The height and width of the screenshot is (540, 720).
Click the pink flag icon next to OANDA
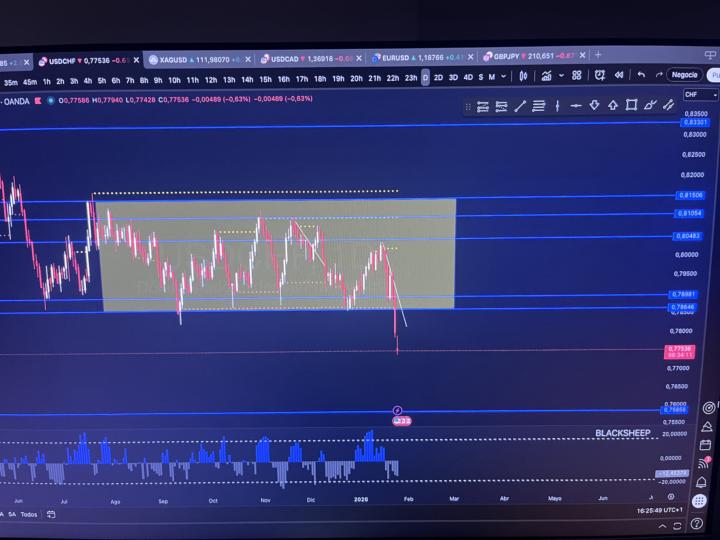click(x=38, y=101)
